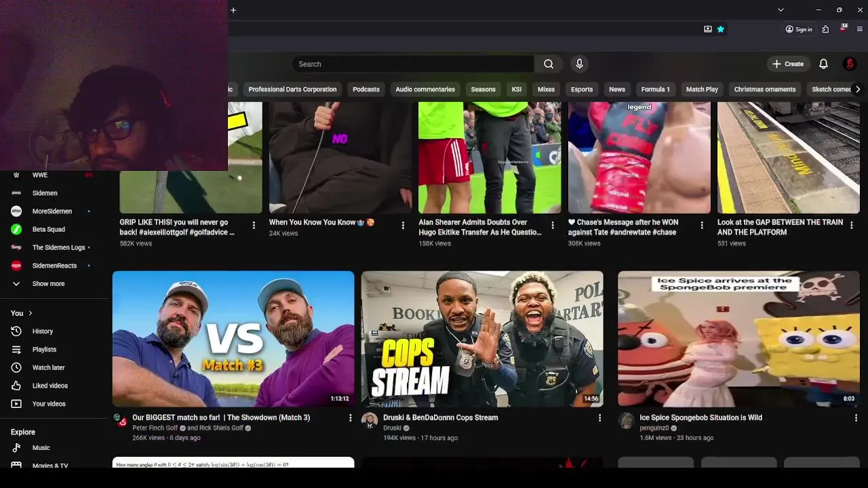The height and width of the screenshot is (488, 868).
Task: Select Professional Darts Corporation chip
Action: pos(292,89)
